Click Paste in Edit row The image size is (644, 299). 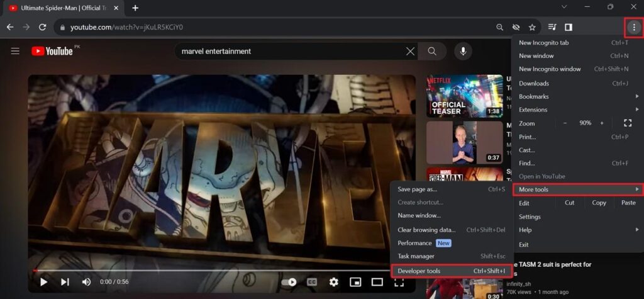[x=628, y=202]
